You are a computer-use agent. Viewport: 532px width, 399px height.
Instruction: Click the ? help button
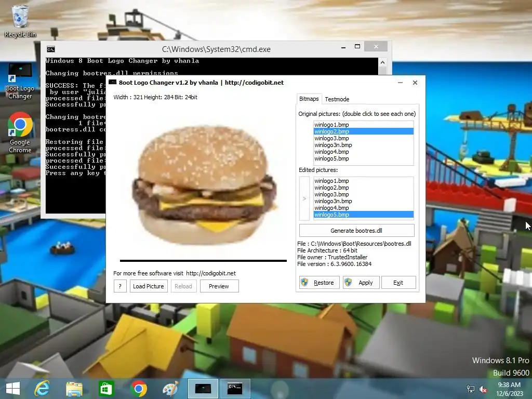point(120,286)
